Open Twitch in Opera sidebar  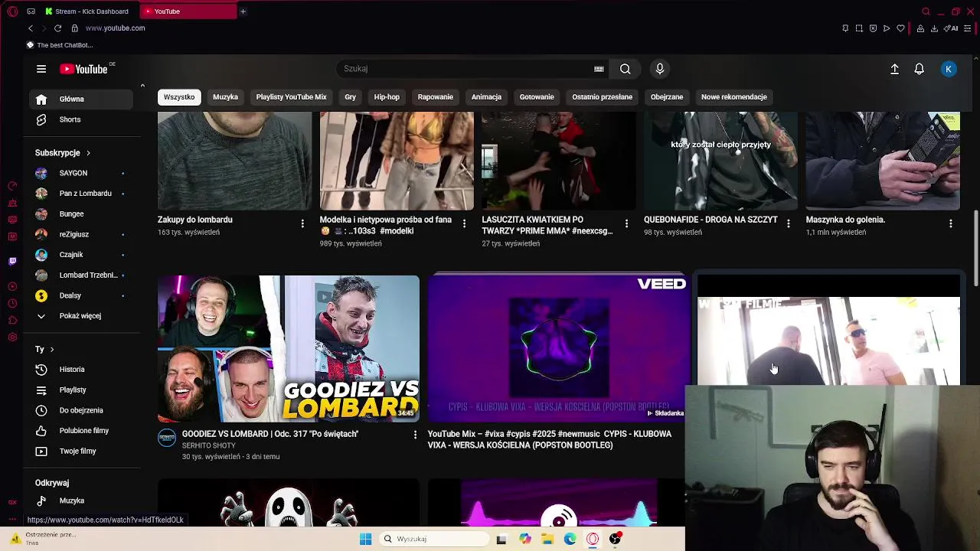[12, 262]
